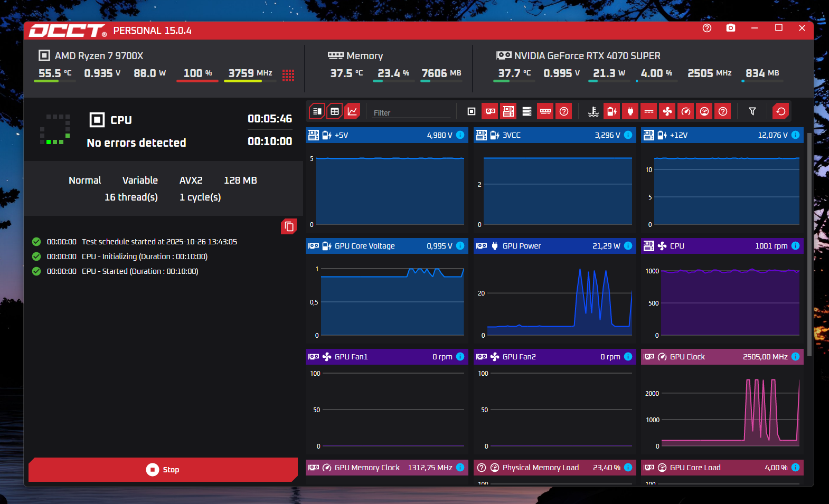Click the GPU memory value 834 MB
Viewport: 829px width, 504px height.
click(x=762, y=73)
